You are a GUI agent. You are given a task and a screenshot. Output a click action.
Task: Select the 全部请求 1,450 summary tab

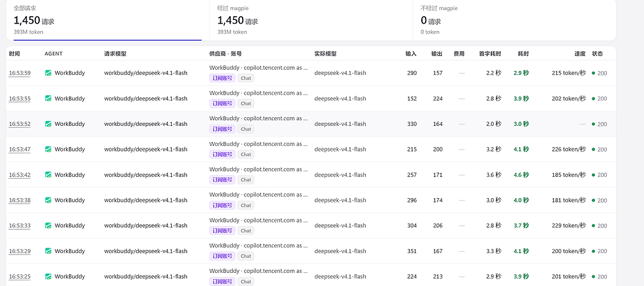[x=108, y=20]
